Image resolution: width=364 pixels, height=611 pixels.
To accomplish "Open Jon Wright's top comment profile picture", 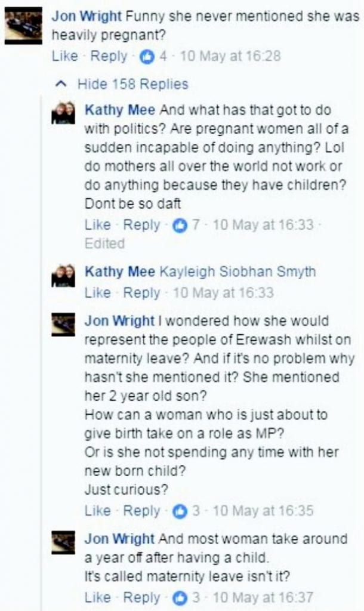I will coord(23,26).
